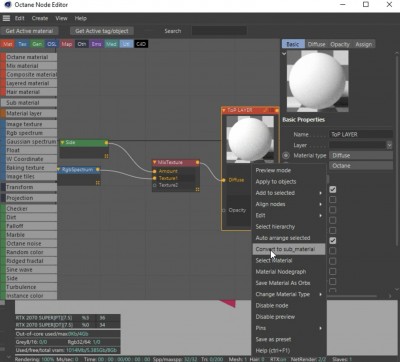Toggle the Tex node filter icon

[22, 44]
